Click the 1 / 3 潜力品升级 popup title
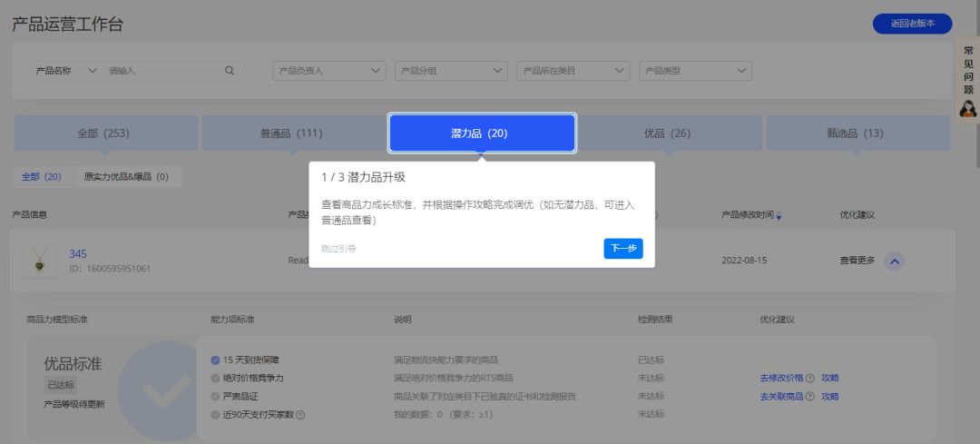The height and width of the screenshot is (444, 980). point(363,177)
